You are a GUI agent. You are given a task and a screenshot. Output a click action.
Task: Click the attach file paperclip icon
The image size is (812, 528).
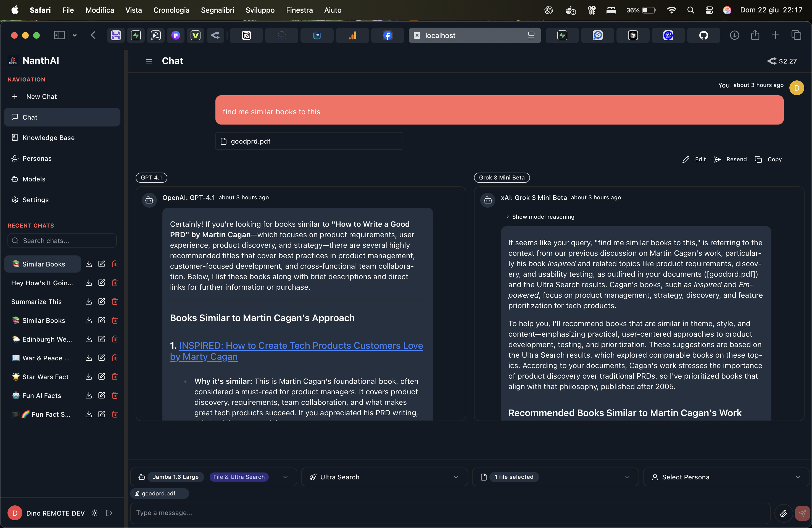tap(783, 513)
